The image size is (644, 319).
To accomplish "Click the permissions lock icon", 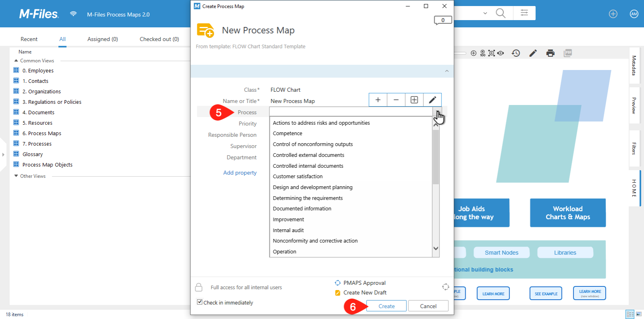I will click(x=199, y=287).
